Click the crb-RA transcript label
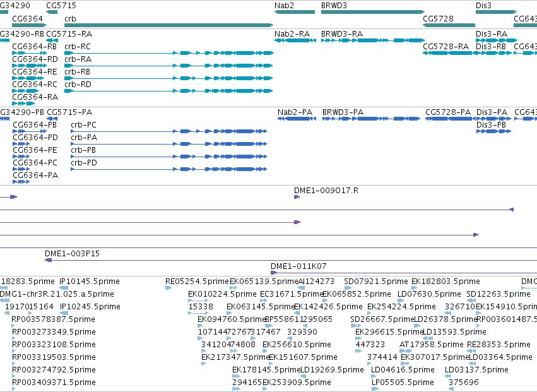The image size is (537, 392). (x=78, y=59)
